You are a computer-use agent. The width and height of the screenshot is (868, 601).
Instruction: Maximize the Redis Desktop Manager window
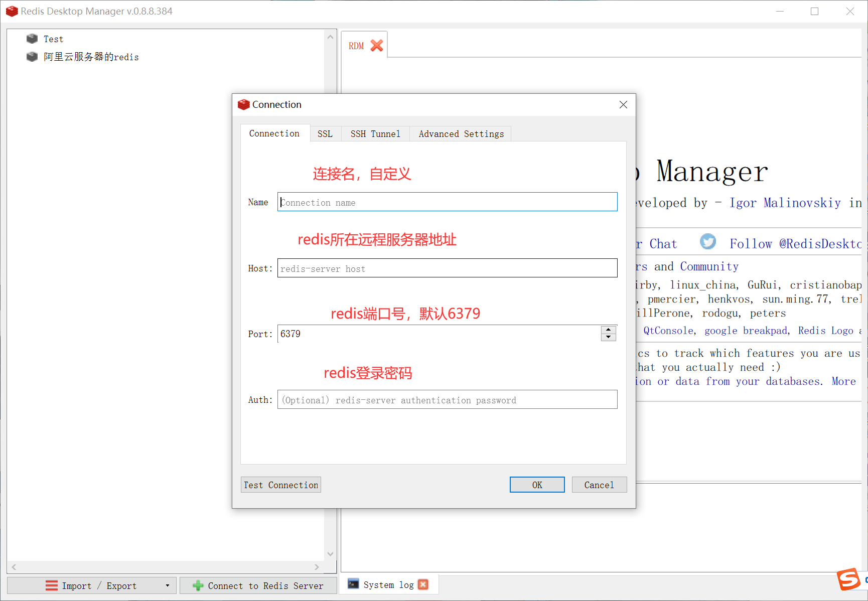(x=814, y=11)
